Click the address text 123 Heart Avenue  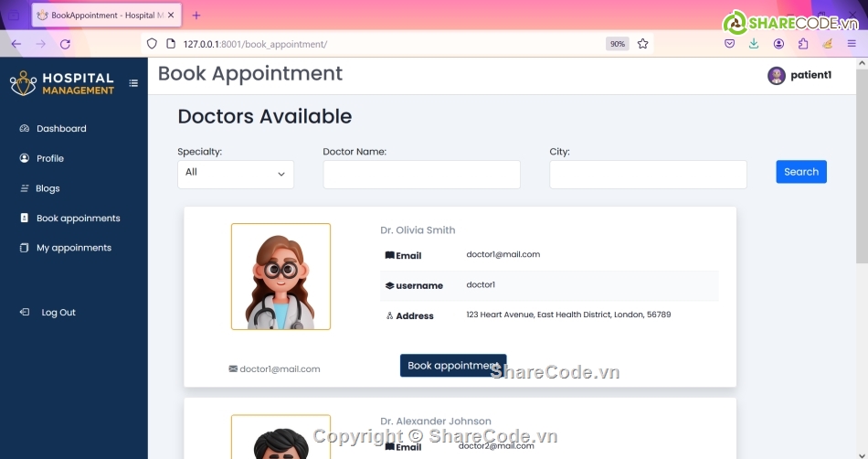tap(568, 315)
